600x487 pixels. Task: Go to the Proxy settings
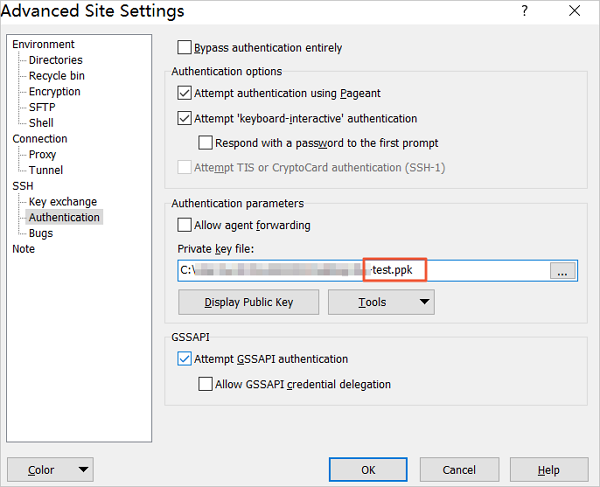tap(43, 155)
